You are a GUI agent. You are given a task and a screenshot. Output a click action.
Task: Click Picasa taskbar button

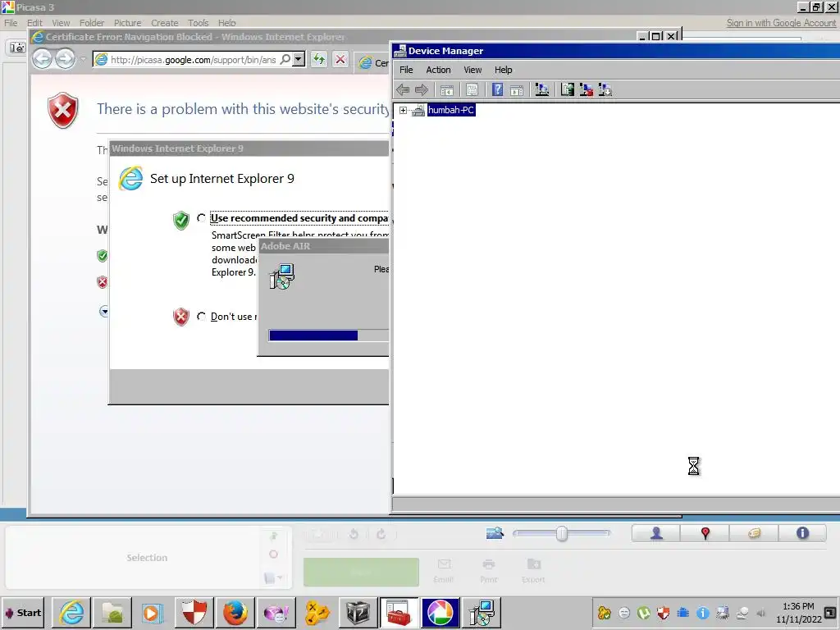click(x=441, y=613)
